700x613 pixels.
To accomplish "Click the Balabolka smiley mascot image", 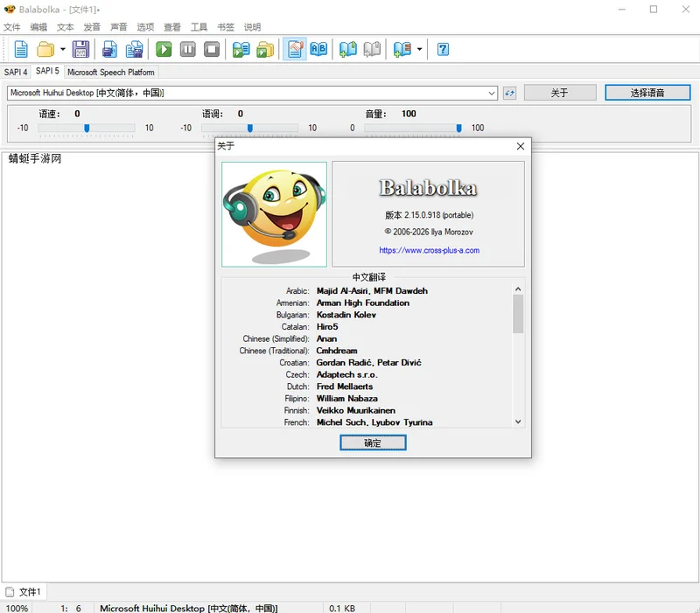I will tap(274, 214).
